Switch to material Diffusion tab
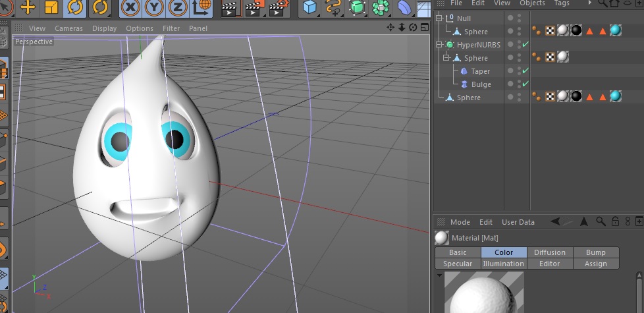 [550, 252]
